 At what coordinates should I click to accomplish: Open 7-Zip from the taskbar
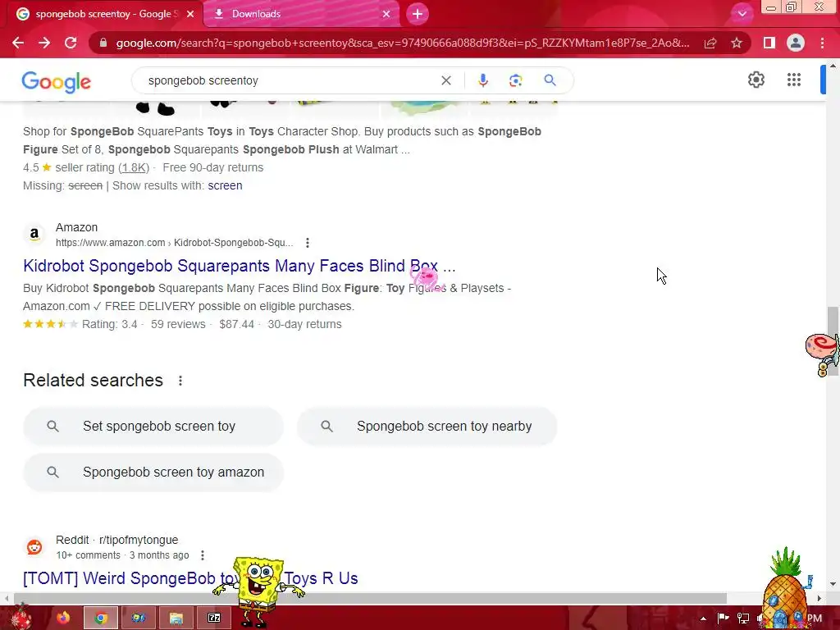click(x=214, y=618)
